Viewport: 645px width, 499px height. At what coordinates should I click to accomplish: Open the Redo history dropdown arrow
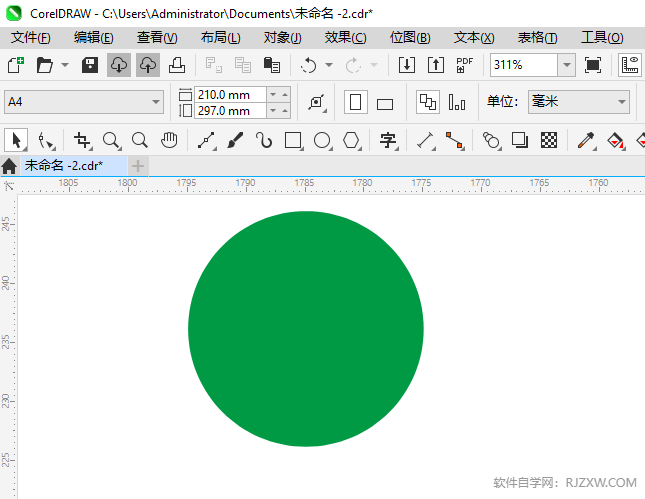coord(374,65)
